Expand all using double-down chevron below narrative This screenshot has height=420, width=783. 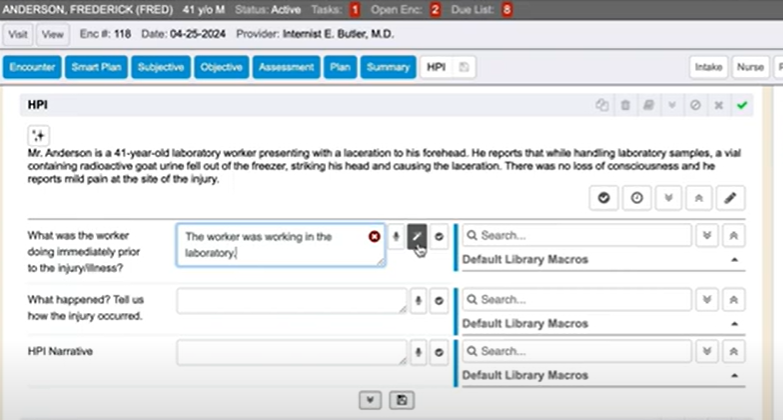pyautogui.click(x=668, y=198)
